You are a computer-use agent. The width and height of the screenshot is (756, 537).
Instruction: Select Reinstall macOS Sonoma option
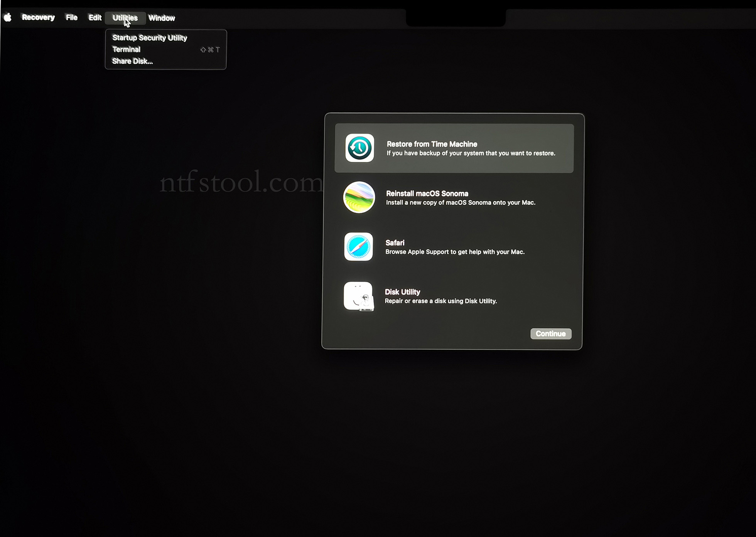point(427,194)
